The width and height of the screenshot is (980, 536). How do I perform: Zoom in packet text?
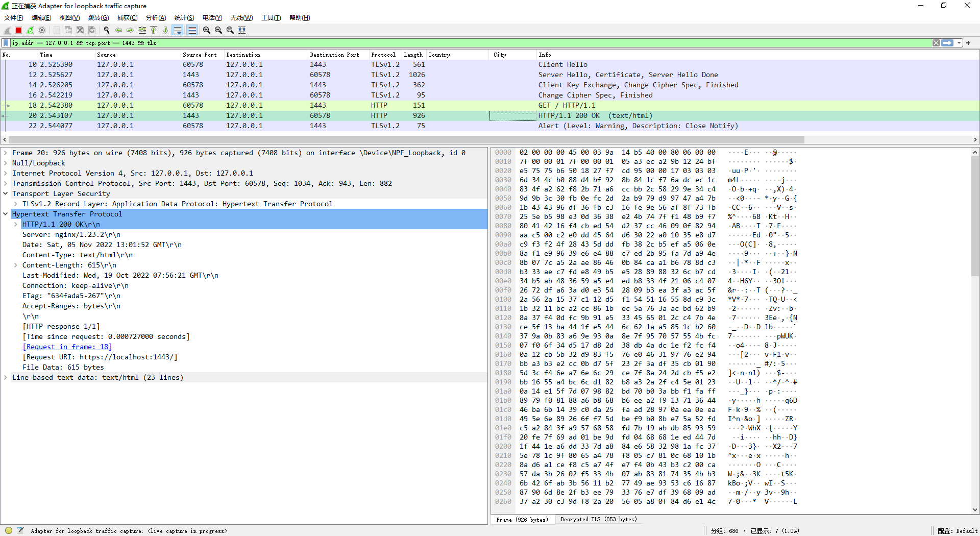tap(207, 30)
